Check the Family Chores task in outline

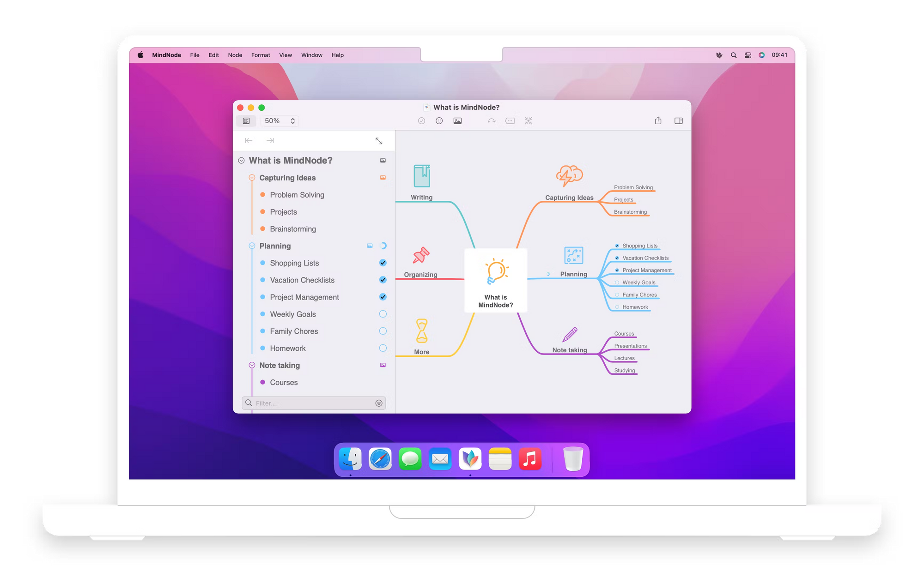tap(383, 331)
